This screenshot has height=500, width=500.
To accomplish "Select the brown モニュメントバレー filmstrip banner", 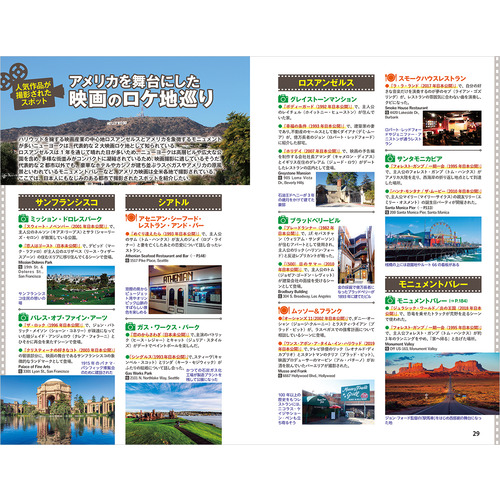I will click(x=433, y=284).
